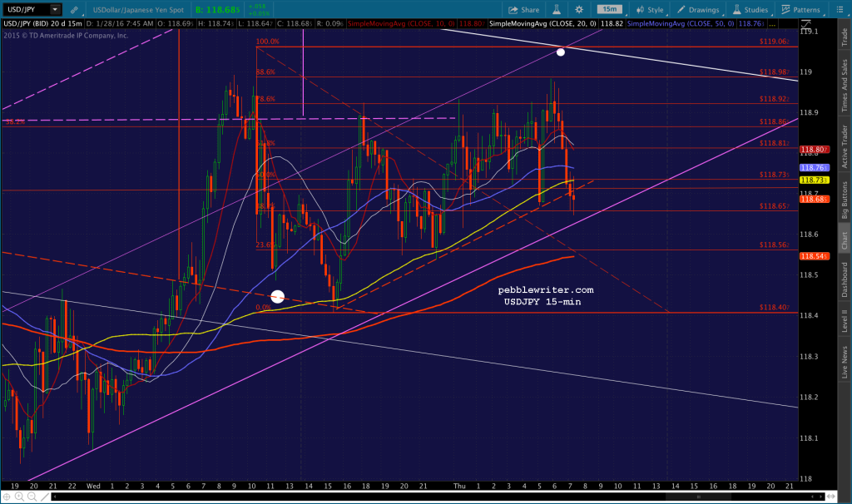
Task: Click the SimpleMovingAvg (CLOSE, 20, 0) study label
Action: (542, 24)
